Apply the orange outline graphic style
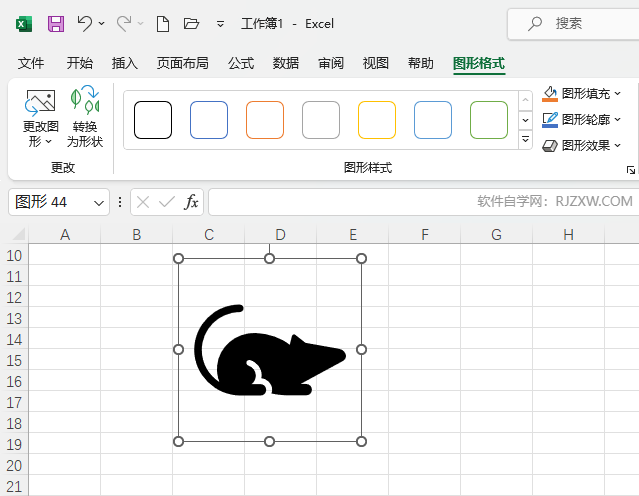The width and height of the screenshot is (639, 496). click(x=265, y=120)
